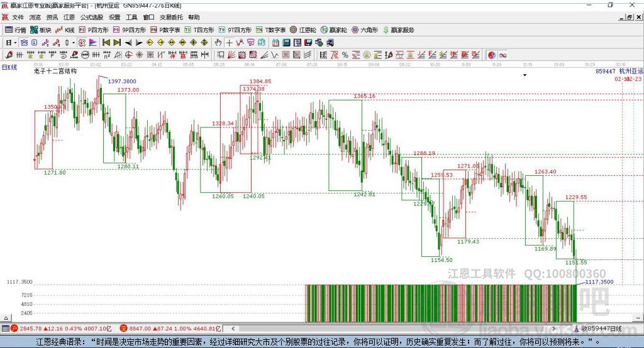Open the 江恩轮 Gann wheel
Image resolution: width=644 pixels, height=348 pixels.
pyautogui.click(x=303, y=30)
